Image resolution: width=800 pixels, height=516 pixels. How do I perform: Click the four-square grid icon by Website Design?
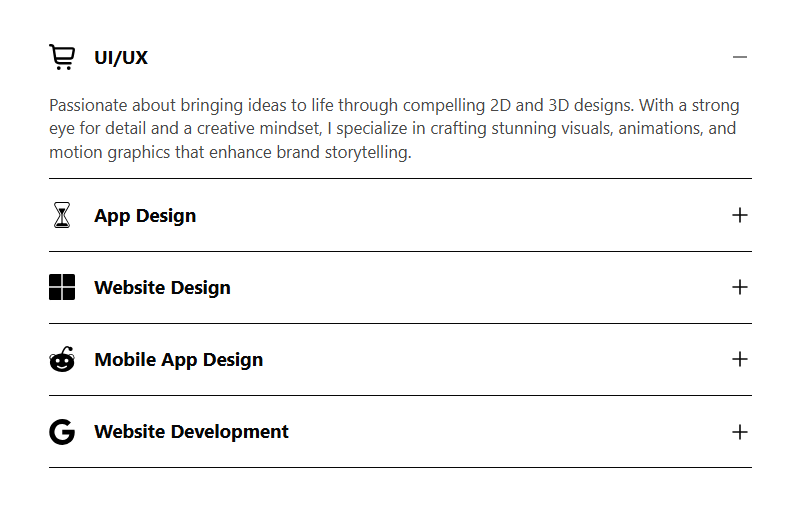[62, 287]
